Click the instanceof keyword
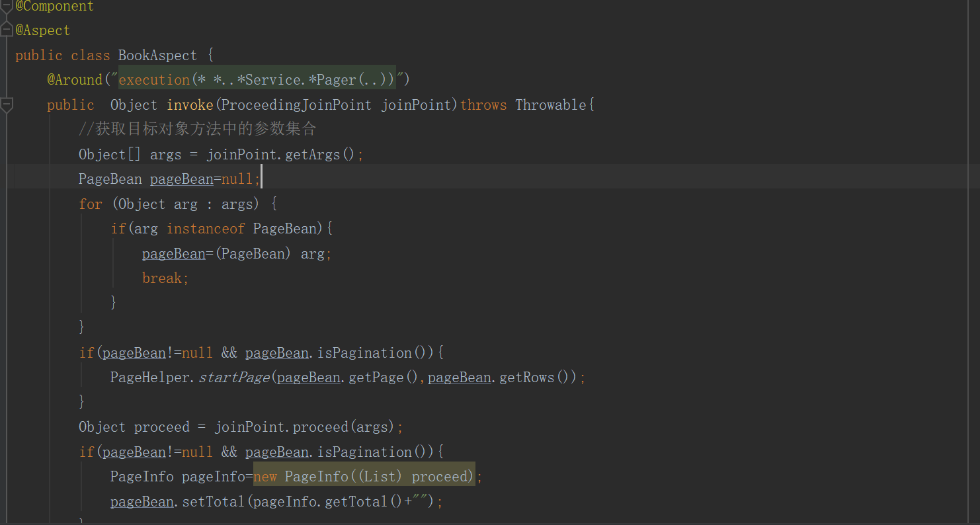Image resolution: width=980 pixels, height=525 pixels. (x=206, y=229)
